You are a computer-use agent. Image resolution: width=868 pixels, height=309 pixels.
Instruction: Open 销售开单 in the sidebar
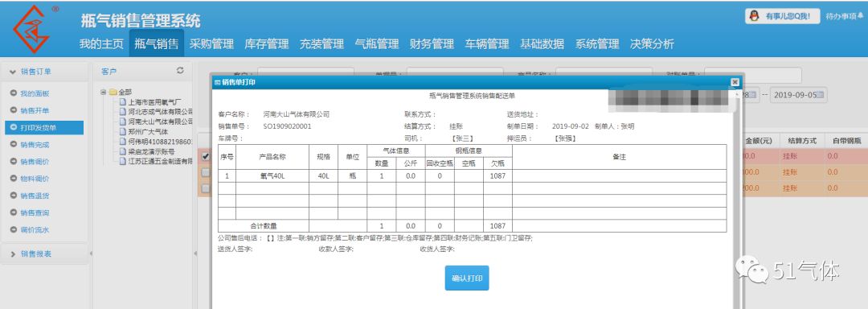point(35,110)
